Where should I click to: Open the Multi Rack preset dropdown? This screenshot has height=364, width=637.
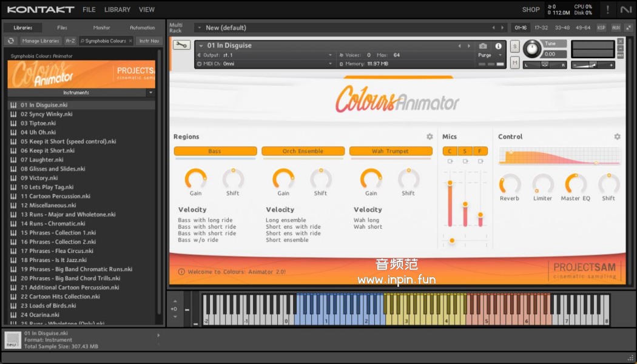tap(199, 28)
